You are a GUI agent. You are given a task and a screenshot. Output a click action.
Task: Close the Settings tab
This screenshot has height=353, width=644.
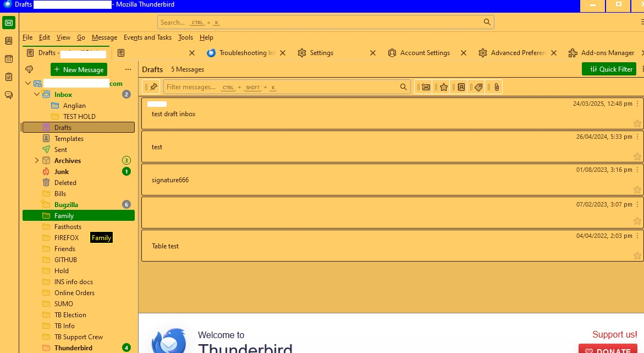pos(372,53)
